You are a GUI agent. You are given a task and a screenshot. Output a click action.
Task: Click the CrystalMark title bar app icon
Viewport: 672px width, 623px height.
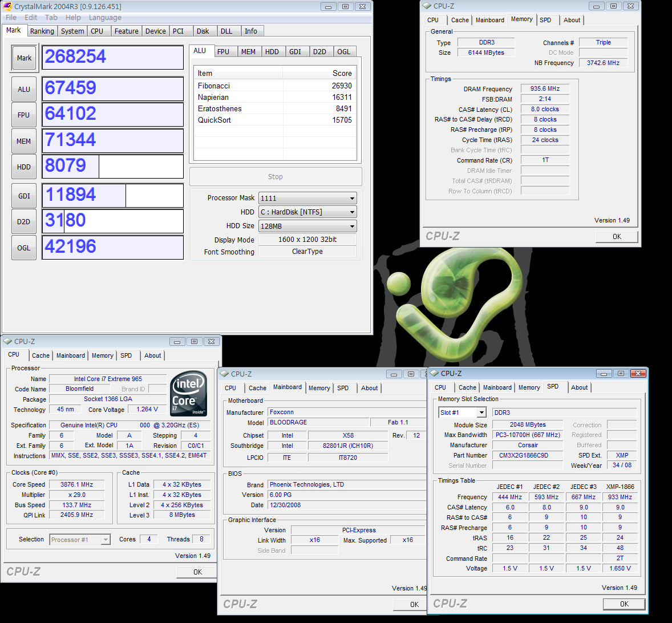pos(7,6)
